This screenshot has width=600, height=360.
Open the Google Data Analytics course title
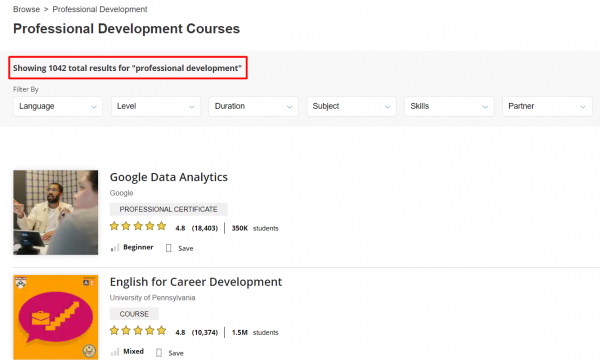pyautogui.click(x=169, y=177)
